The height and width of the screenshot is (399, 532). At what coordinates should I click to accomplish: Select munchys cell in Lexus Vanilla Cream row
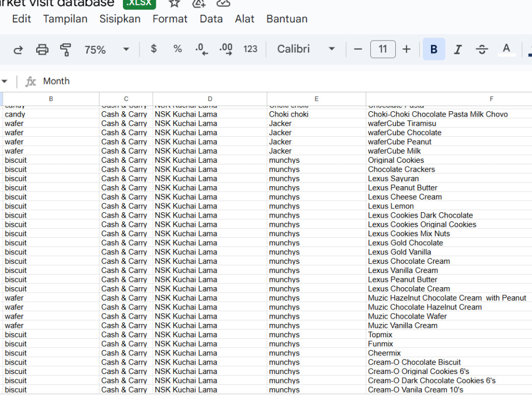tap(316, 270)
